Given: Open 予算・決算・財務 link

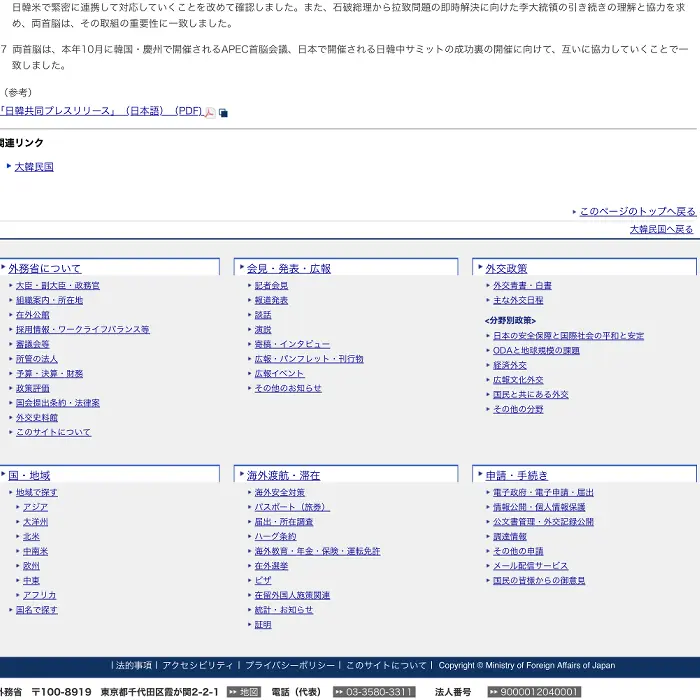Looking at the screenshot, I should pos(49,374).
